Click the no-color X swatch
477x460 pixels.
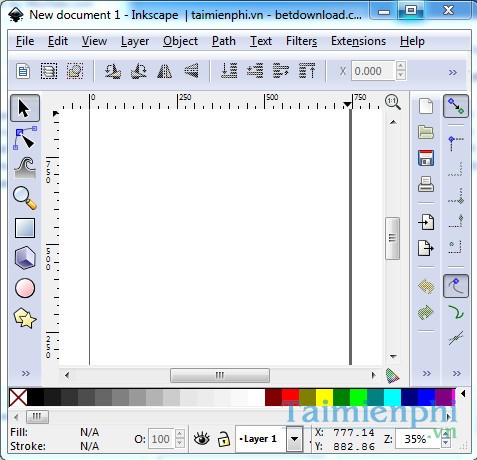pyautogui.click(x=18, y=397)
